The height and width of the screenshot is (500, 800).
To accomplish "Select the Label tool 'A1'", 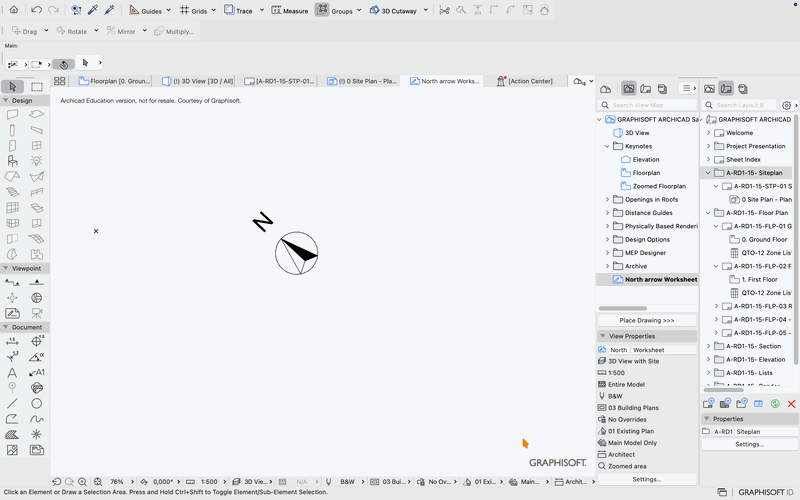I will [37, 372].
